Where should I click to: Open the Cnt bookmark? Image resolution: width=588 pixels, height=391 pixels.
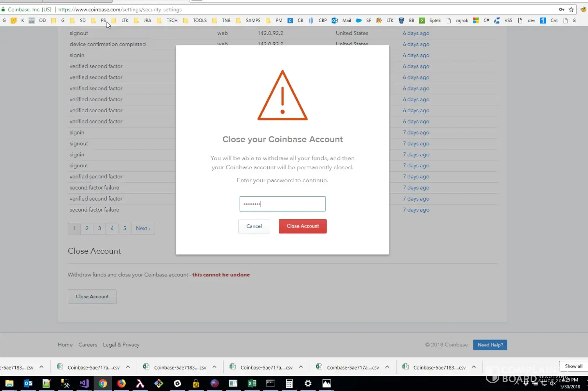tap(549, 20)
